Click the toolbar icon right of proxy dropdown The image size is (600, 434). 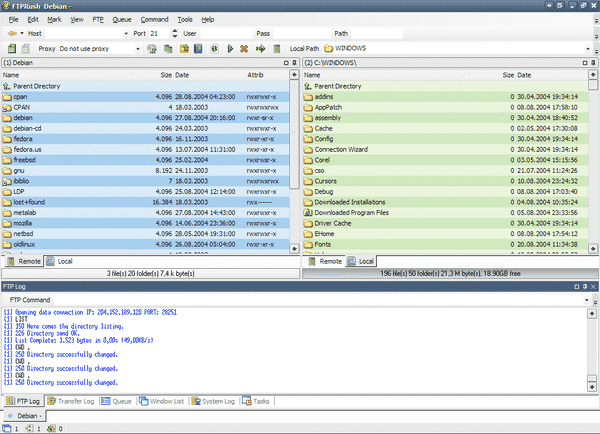tap(154, 48)
